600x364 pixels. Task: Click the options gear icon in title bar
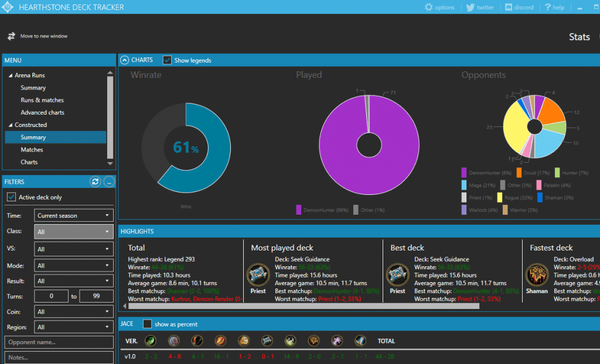tap(429, 7)
